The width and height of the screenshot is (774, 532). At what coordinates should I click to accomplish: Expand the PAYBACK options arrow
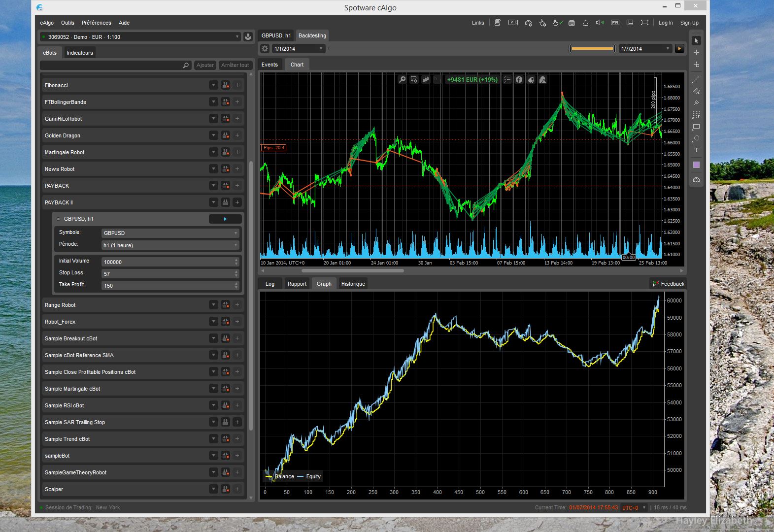click(213, 186)
